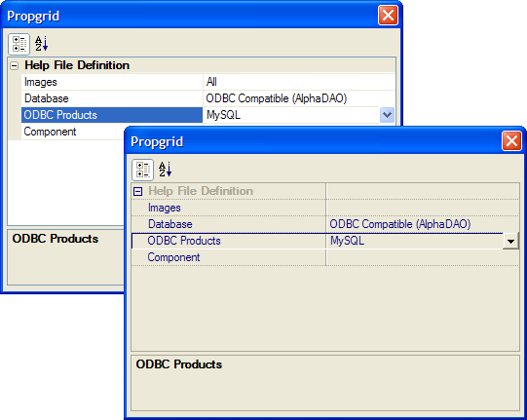Select Component property in front window

click(x=229, y=257)
